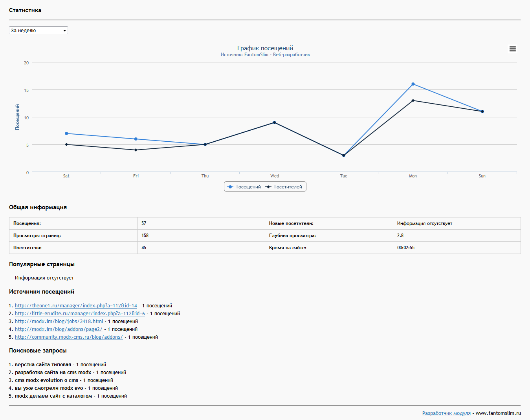Click the Mon blue data point on the chart
The image size is (530, 420).
pyautogui.click(x=413, y=84)
